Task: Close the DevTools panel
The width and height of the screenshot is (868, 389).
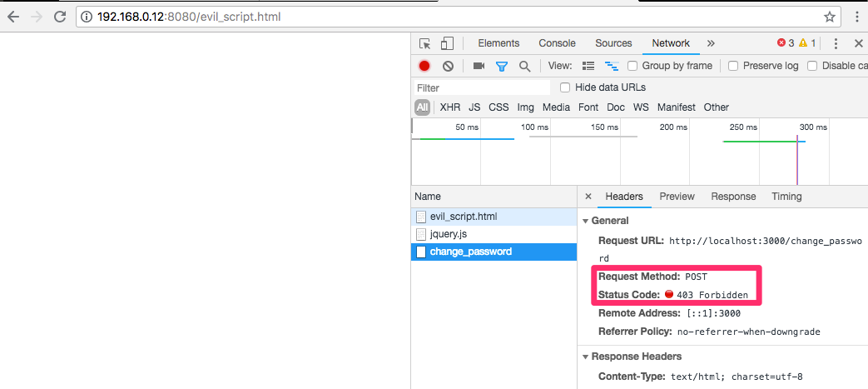Action: (x=859, y=43)
